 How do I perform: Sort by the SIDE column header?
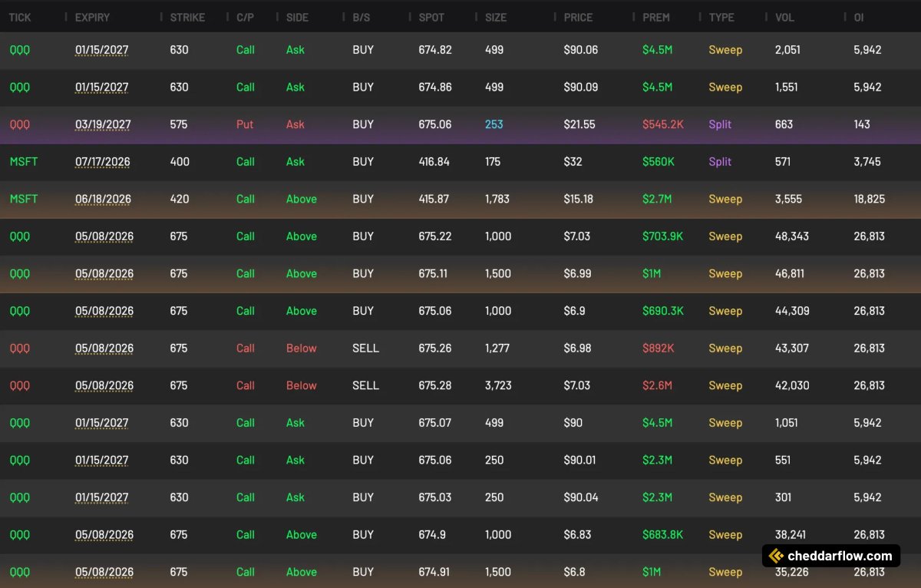click(x=298, y=17)
